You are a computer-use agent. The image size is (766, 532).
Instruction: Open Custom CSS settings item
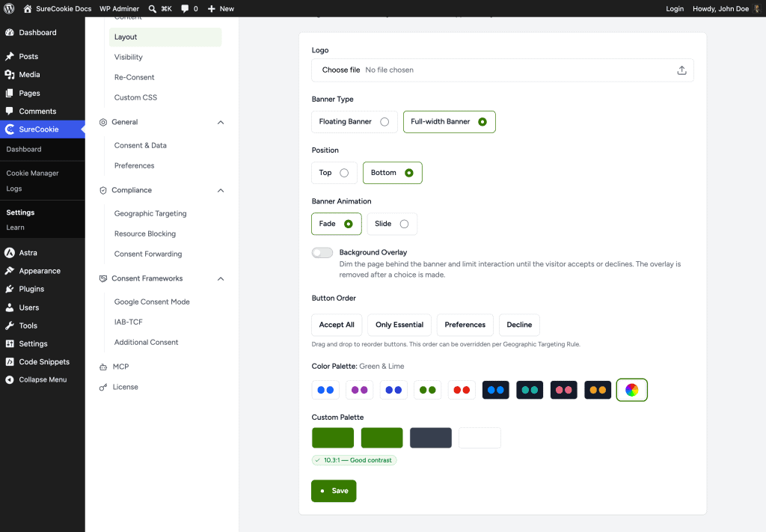click(136, 97)
